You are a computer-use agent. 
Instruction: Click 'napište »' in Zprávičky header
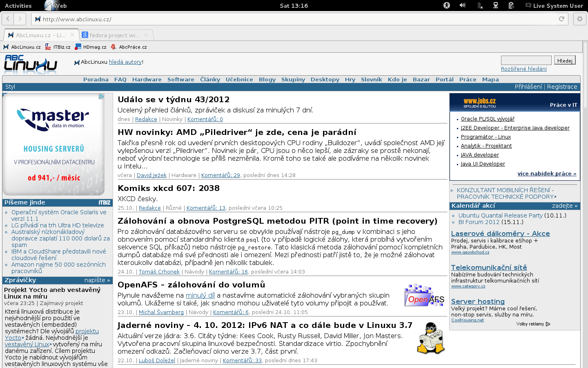pyautogui.click(x=97, y=280)
